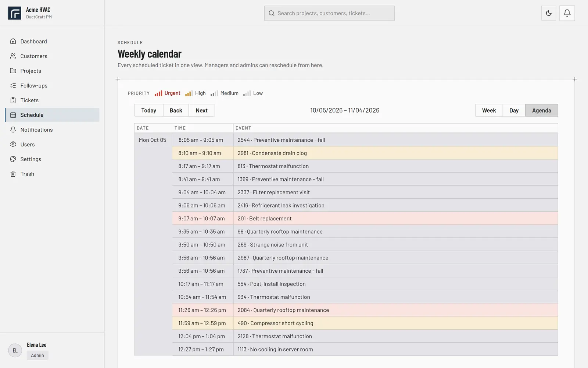Click the Users gear icon
Viewport: 588px width, 368px height.
(x=13, y=144)
